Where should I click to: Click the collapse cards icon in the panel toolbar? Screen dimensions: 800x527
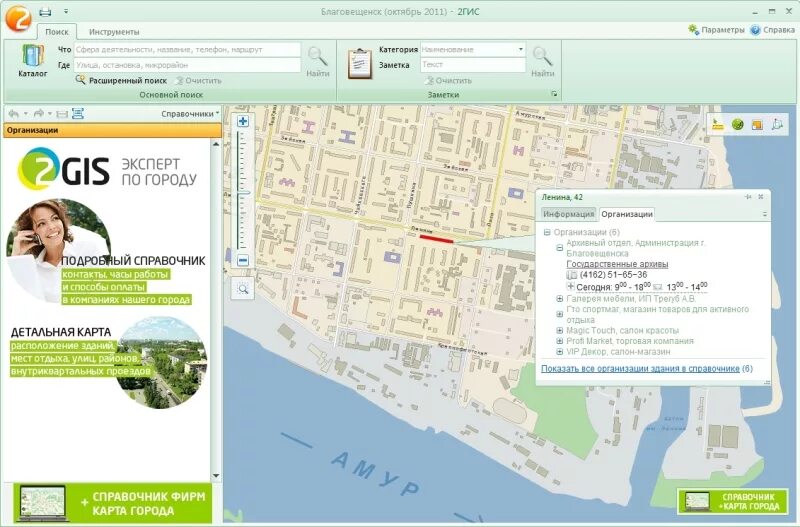point(62,114)
